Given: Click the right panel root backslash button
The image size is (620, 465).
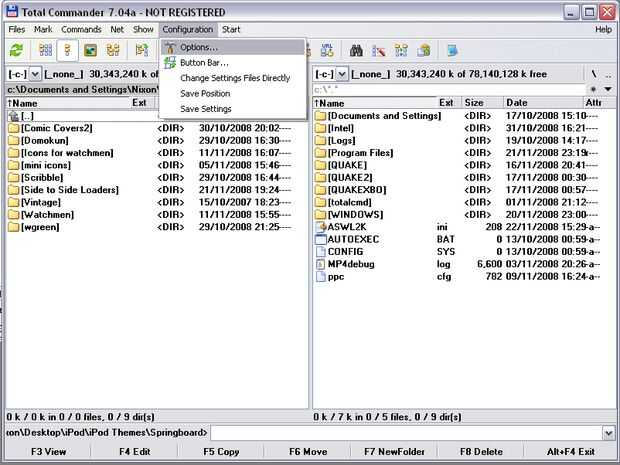Looking at the screenshot, I should pos(594,74).
